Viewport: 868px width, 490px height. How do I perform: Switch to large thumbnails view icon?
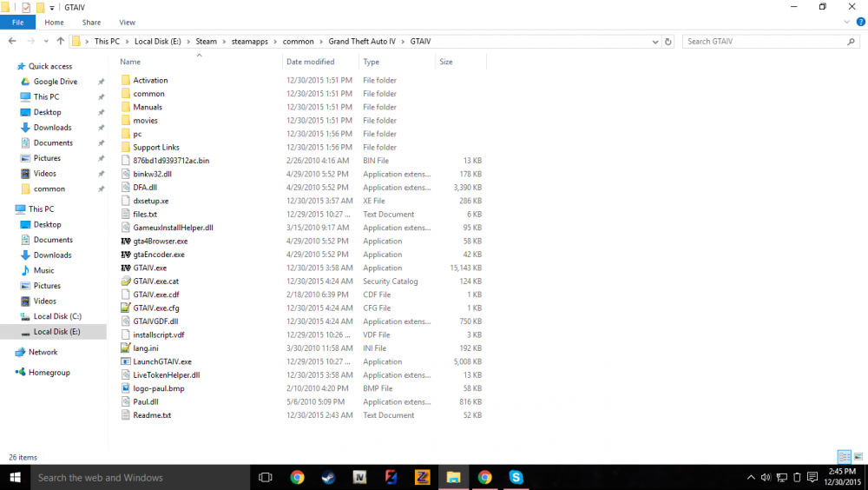point(858,457)
